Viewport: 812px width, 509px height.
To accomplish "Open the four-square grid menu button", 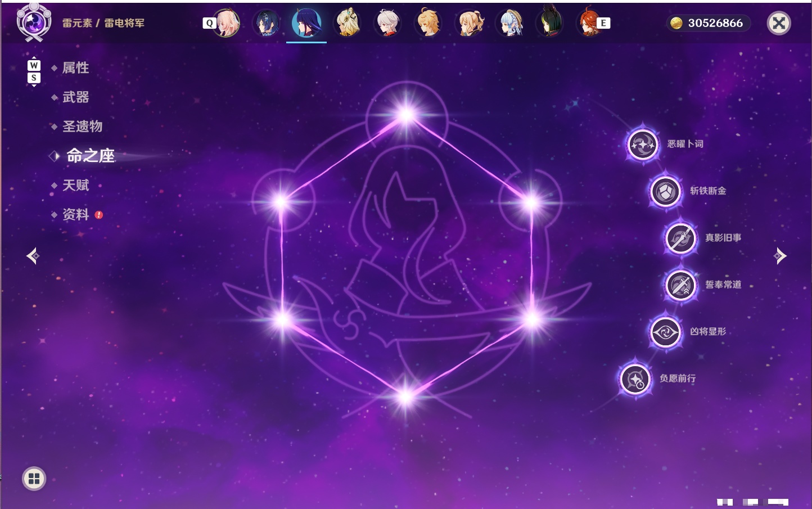I will (x=34, y=479).
